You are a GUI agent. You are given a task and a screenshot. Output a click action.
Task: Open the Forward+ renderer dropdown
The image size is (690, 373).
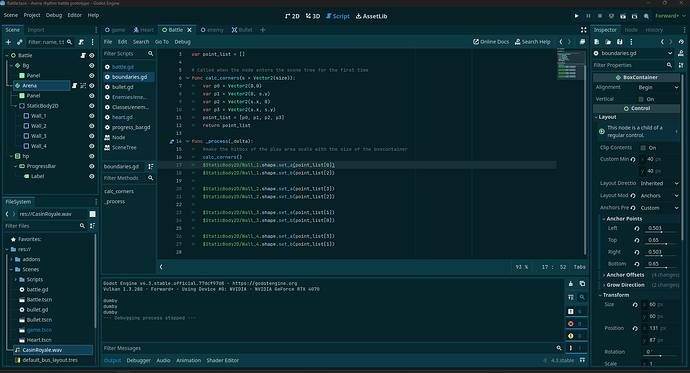pyautogui.click(x=670, y=16)
